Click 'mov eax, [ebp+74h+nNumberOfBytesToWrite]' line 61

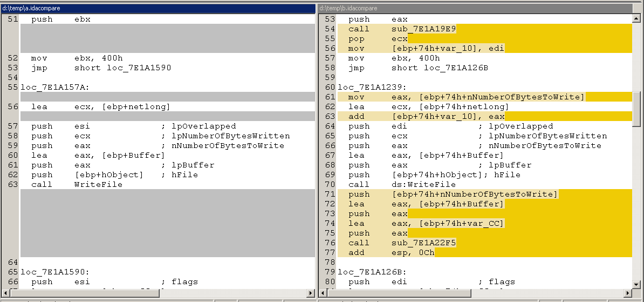466,97
